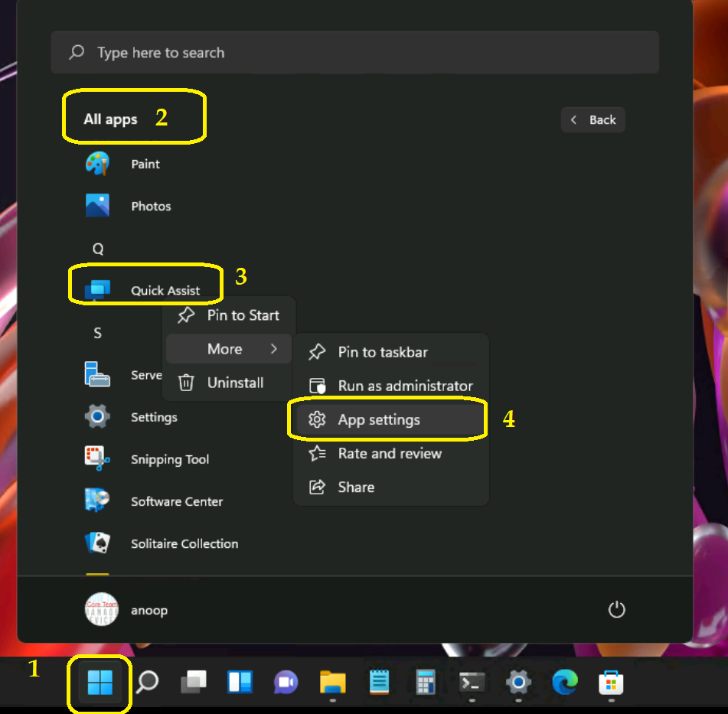This screenshot has height=714, width=728.
Task: Click the Back button
Action: tap(593, 120)
